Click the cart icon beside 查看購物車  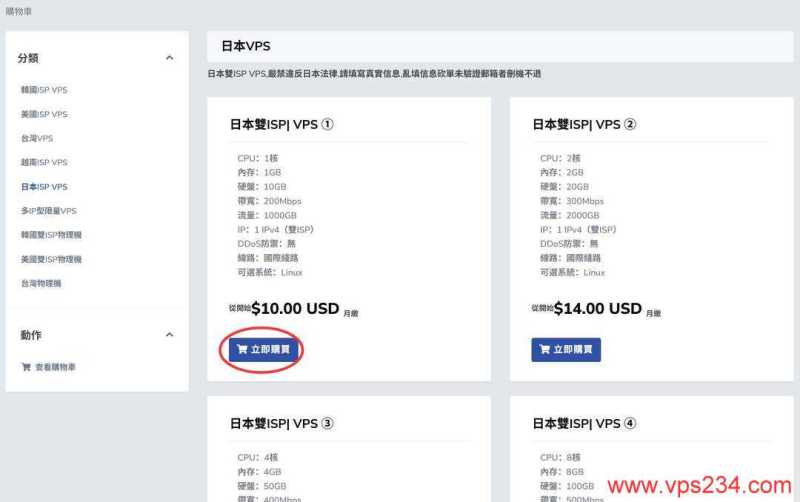click(x=26, y=367)
